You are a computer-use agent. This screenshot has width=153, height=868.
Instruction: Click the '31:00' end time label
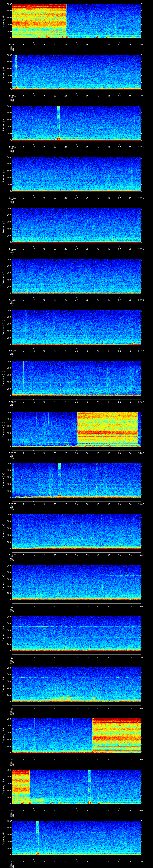click(141, 861)
